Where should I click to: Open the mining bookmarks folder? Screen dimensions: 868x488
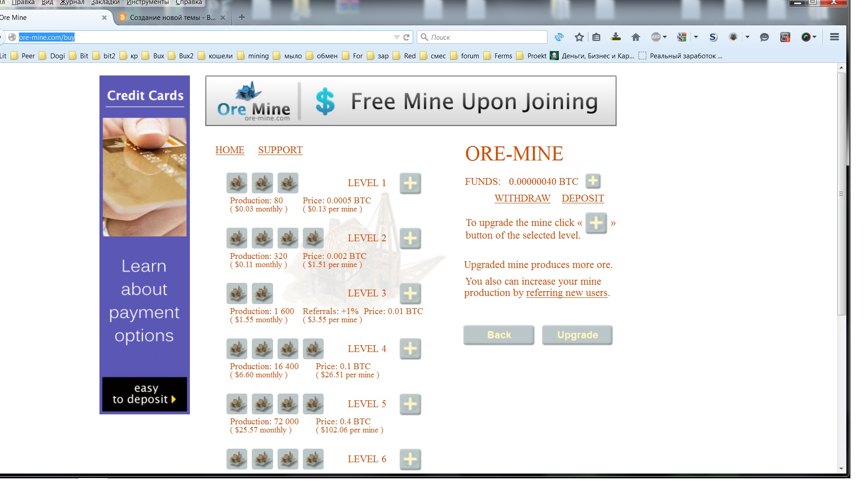[x=253, y=56]
